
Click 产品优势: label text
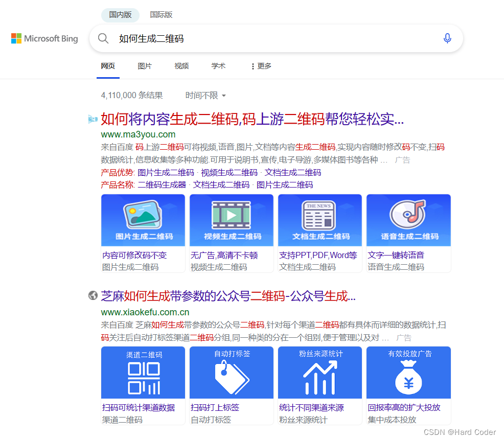click(x=118, y=173)
